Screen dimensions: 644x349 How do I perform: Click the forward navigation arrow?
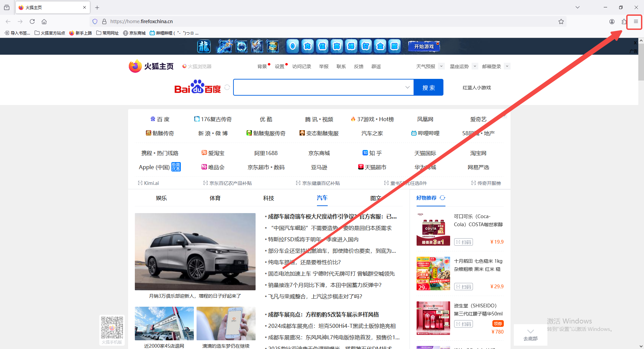click(x=20, y=21)
